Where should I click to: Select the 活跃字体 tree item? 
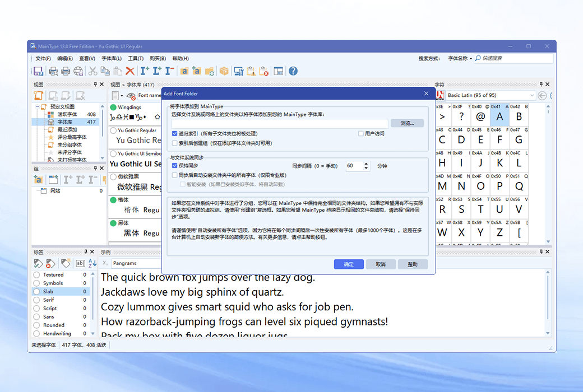(67, 114)
